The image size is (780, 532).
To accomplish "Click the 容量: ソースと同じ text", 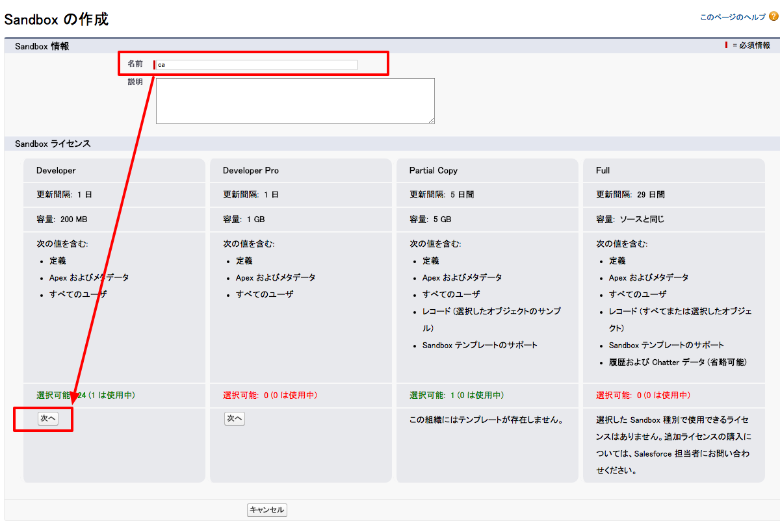I will 630,220.
